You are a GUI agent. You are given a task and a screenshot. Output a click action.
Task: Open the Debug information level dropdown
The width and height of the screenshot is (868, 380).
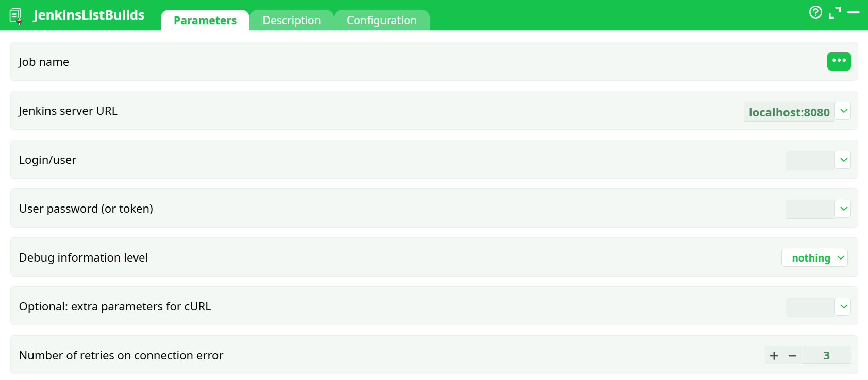coord(814,258)
